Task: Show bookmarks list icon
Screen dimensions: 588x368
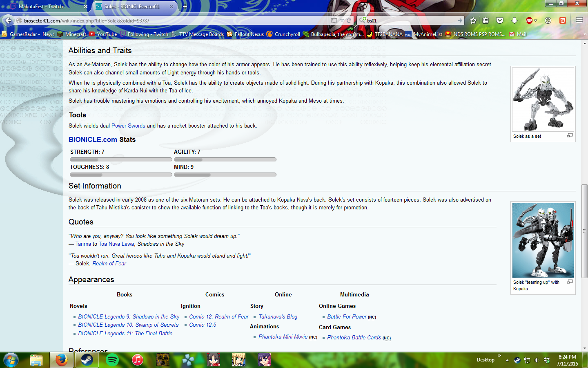Action: (x=486, y=20)
